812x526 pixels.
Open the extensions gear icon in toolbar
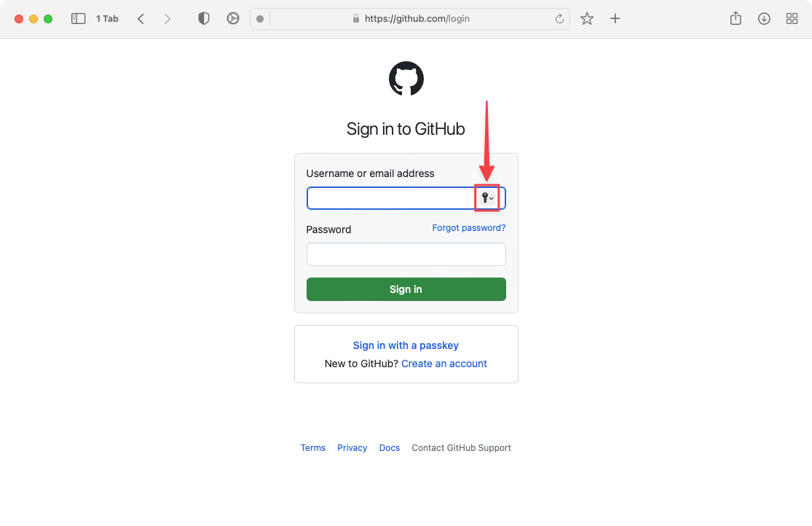232,18
